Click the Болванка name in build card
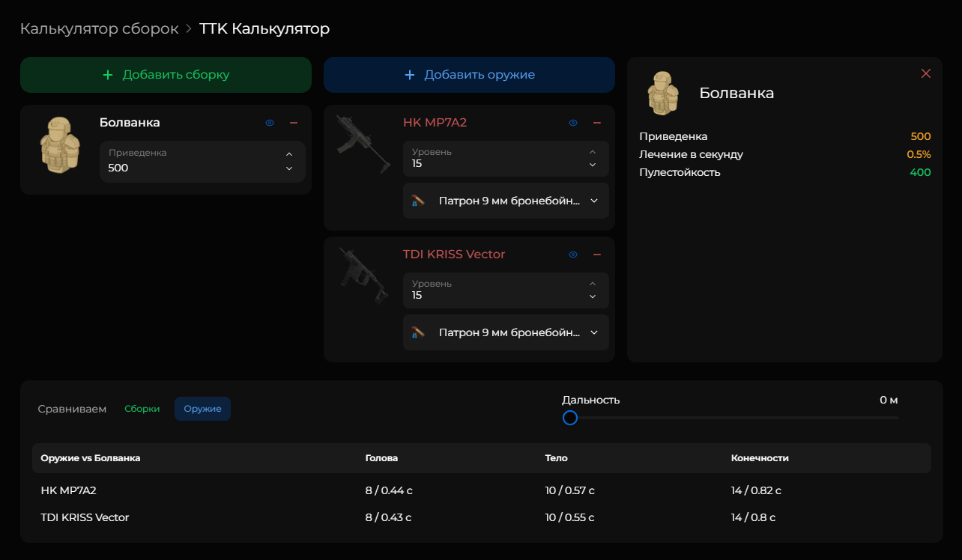Screen dimensions: 962x560 pos(130,123)
